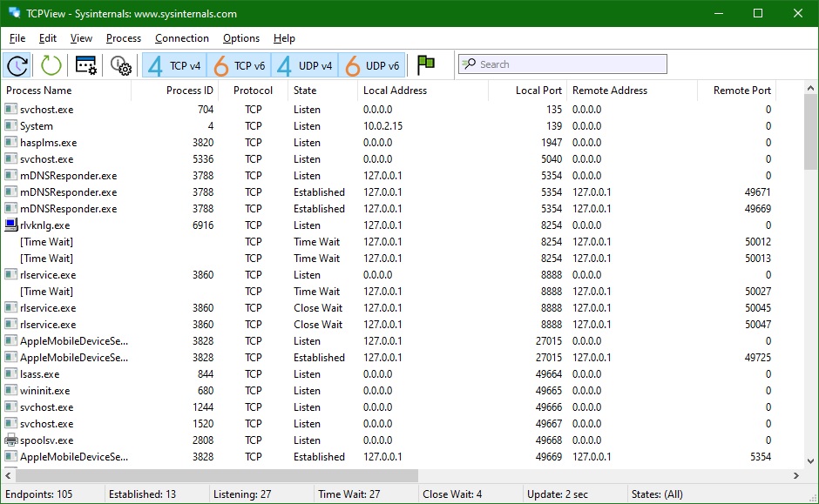Select mDNSResponder.exe row with remote port 49669
This screenshot has width=819, height=504.
tap(388, 209)
